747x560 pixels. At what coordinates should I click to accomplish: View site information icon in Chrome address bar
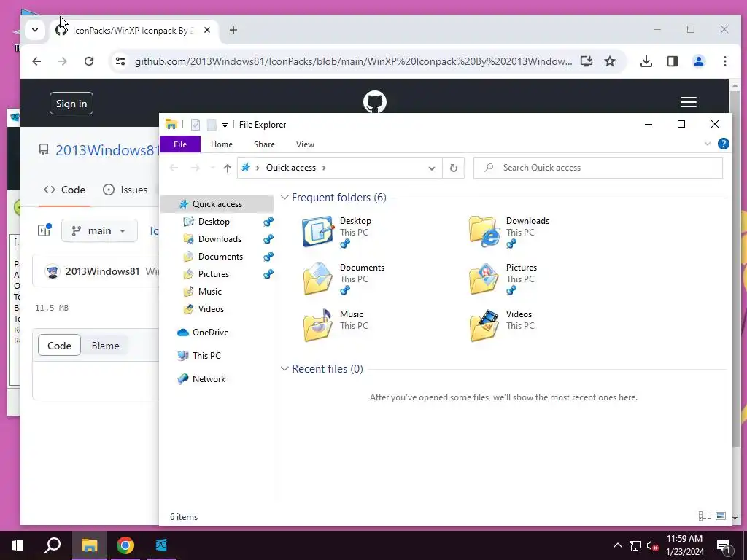120,61
